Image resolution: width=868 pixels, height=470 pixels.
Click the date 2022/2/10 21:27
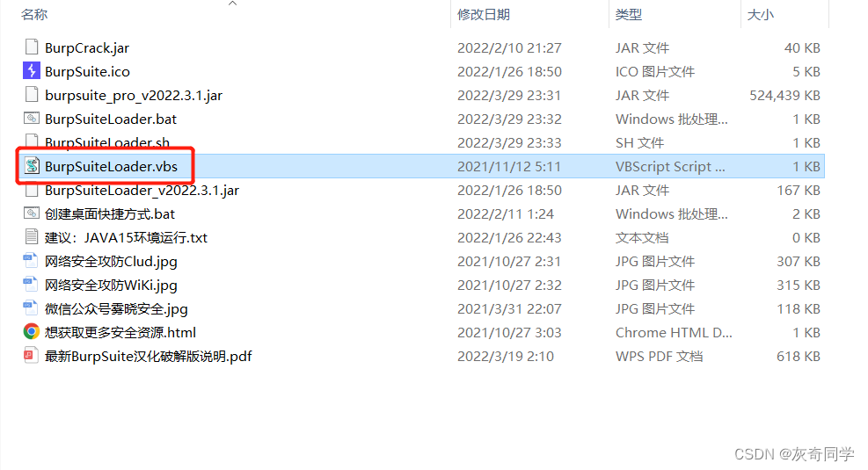tap(509, 48)
